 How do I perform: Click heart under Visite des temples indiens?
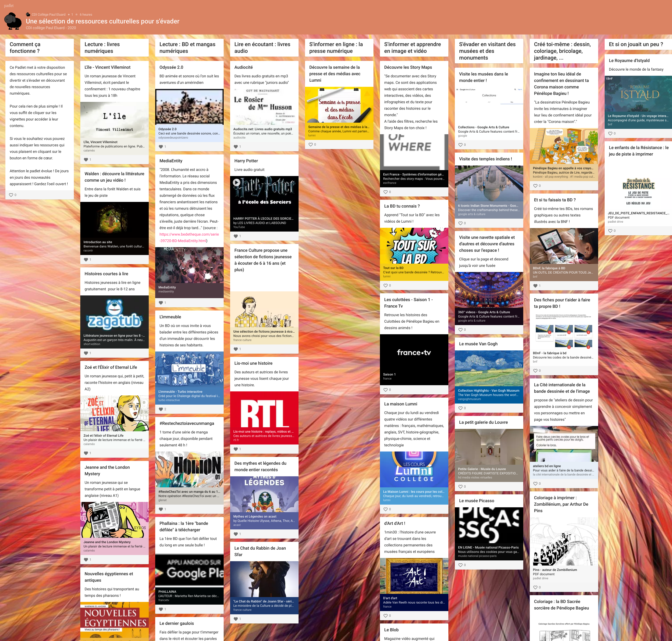pos(461,223)
